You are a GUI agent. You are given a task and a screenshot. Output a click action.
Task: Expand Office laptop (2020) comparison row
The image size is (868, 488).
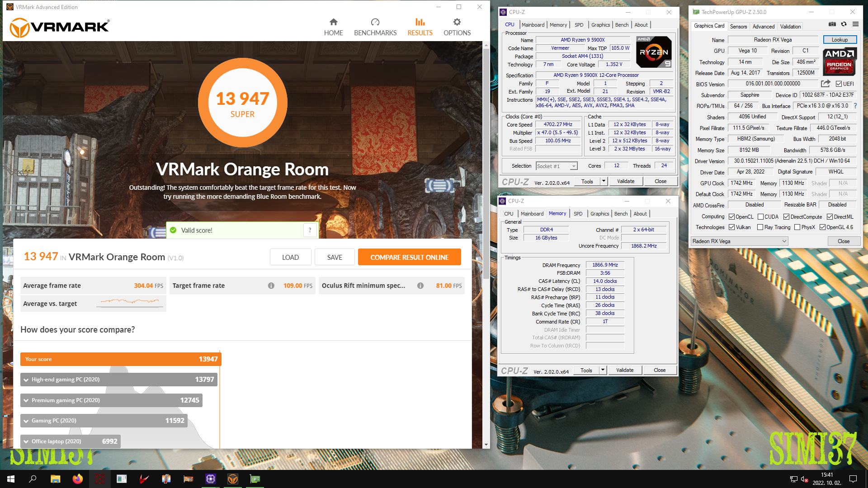click(x=71, y=441)
